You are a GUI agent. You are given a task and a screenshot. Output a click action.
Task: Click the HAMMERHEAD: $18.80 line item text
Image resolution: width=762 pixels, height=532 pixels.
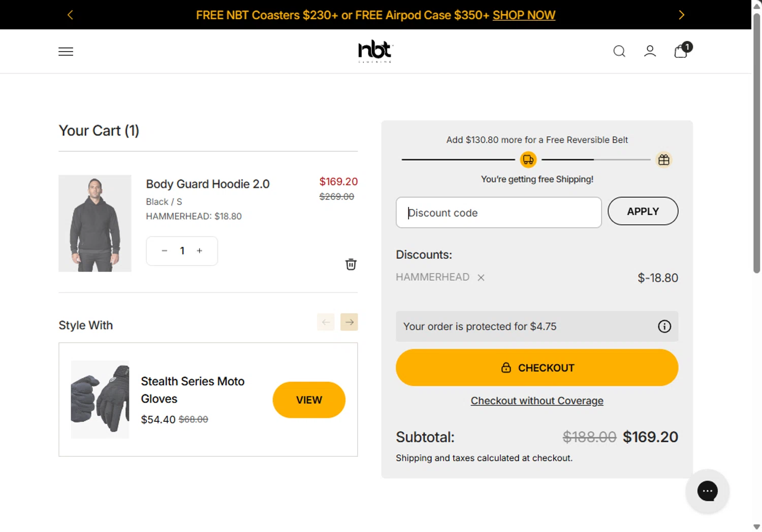coord(194,216)
